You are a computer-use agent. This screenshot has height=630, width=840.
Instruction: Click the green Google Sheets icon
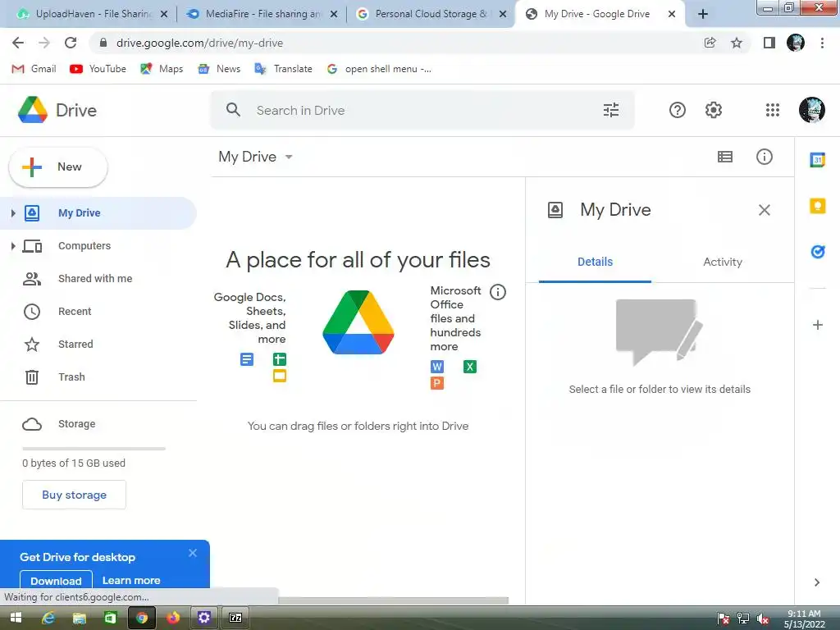[280, 359]
